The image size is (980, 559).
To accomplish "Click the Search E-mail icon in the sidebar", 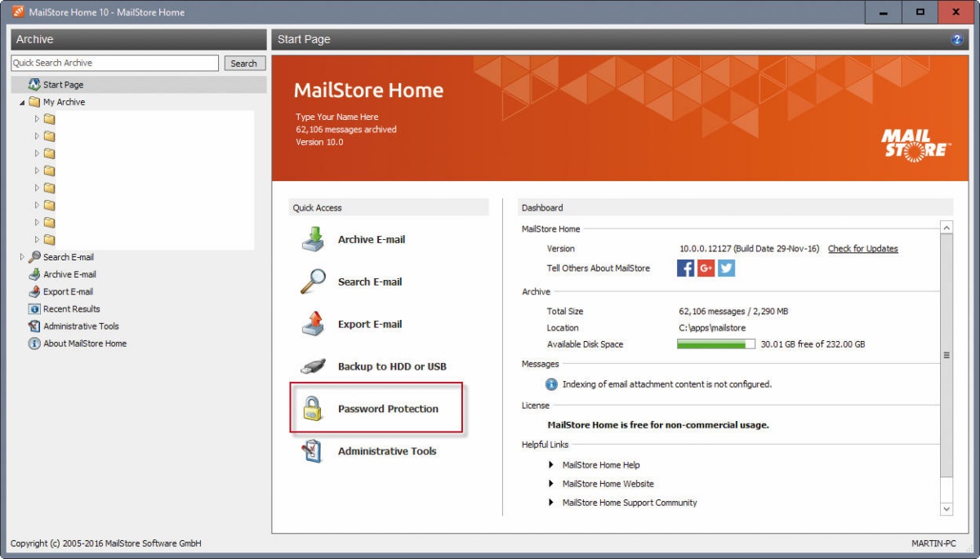I will (34, 257).
